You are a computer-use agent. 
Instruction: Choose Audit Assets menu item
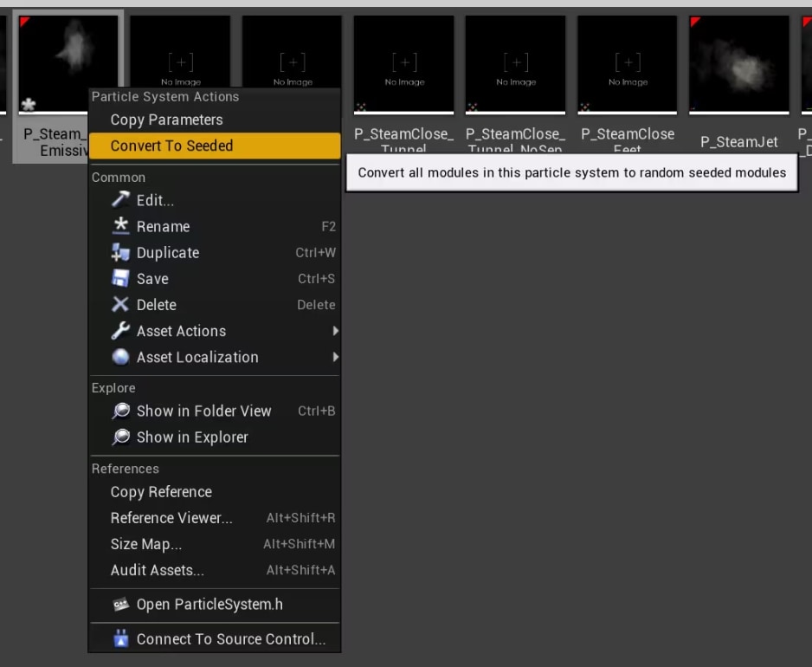tap(158, 571)
